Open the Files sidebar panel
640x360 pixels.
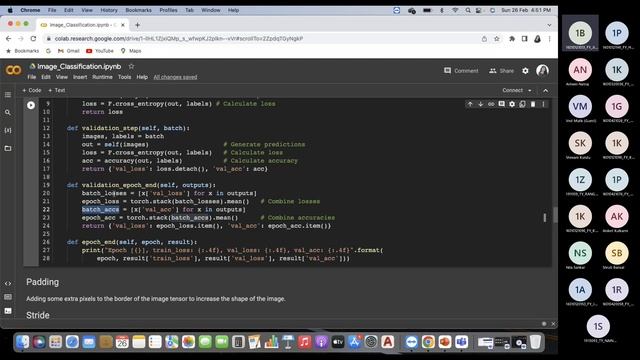tap(8, 148)
